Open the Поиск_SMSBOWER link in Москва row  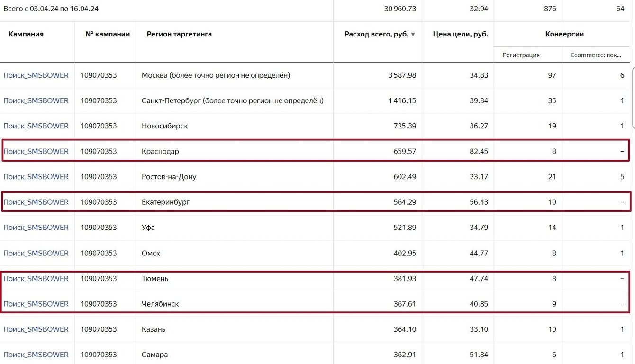pos(36,75)
